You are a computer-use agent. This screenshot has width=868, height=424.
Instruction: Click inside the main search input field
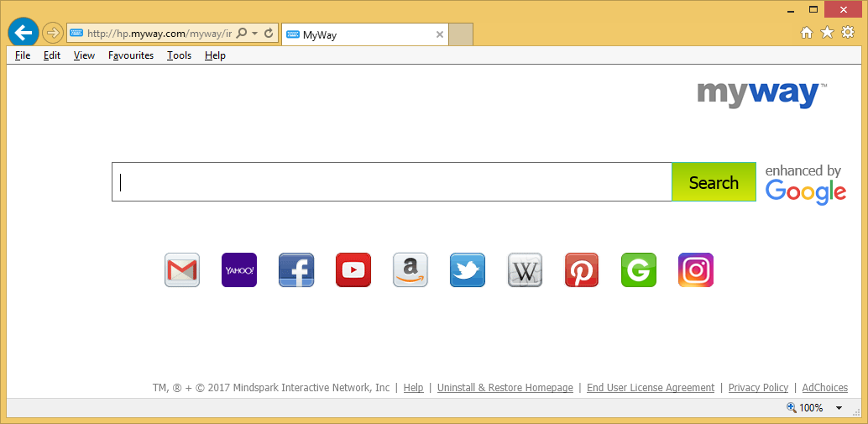click(x=392, y=182)
